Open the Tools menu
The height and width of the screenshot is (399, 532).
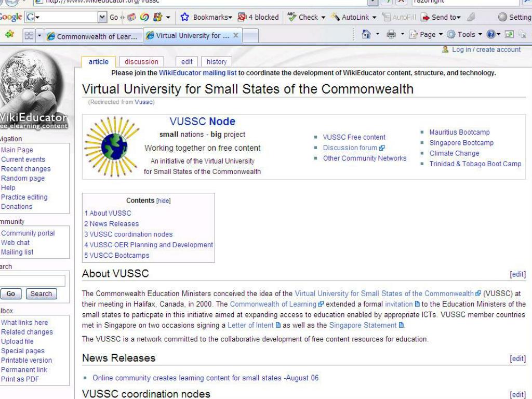(x=464, y=35)
